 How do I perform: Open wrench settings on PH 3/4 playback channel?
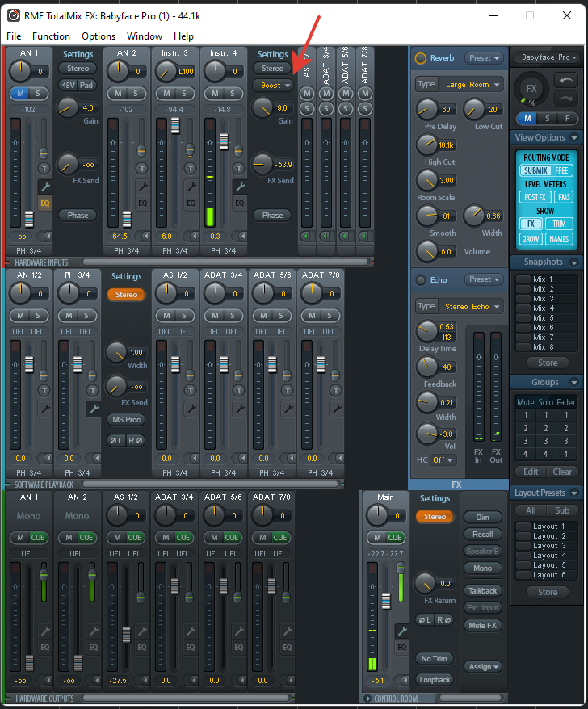pos(93,409)
